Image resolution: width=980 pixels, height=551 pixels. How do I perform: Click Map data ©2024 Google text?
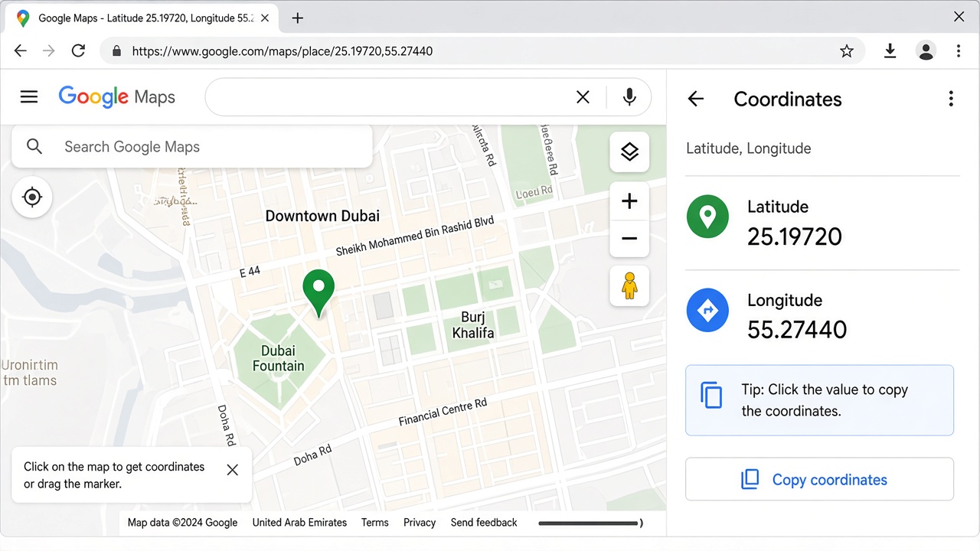pyautogui.click(x=182, y=523)
